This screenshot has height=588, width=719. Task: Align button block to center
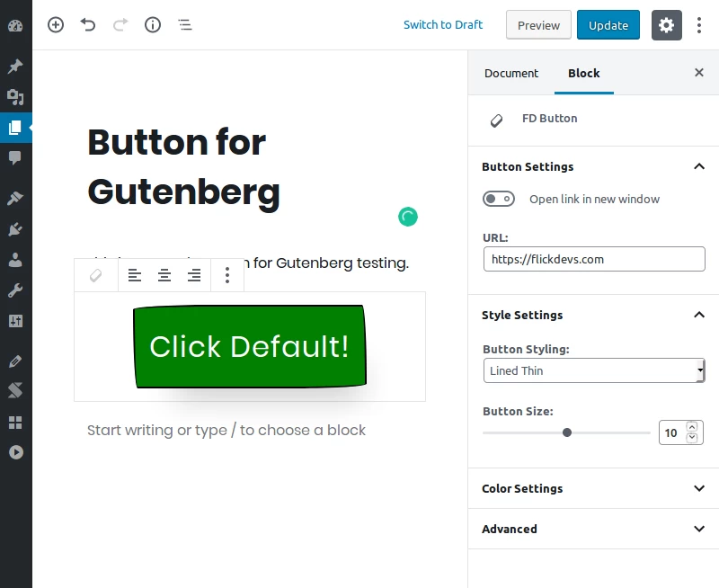click(x=164, y=275)
